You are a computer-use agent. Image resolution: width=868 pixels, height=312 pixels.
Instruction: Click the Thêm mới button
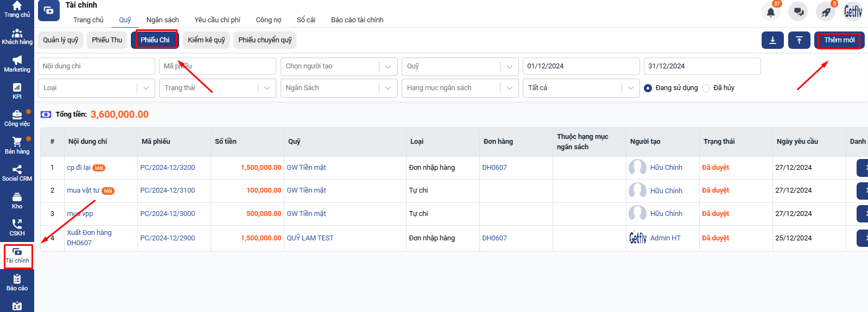839,40
